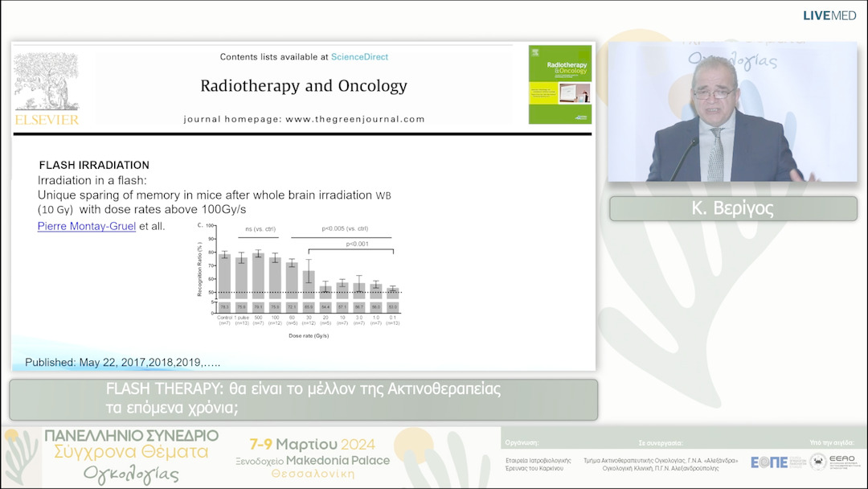The image size is (868, 489).
Task: Click the FLASH THERAPY talk title banner
Action: tap(303, 399)
